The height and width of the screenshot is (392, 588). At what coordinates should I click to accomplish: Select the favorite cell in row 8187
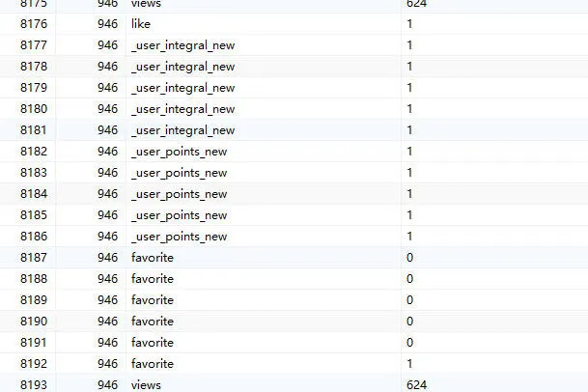point(153,258)
